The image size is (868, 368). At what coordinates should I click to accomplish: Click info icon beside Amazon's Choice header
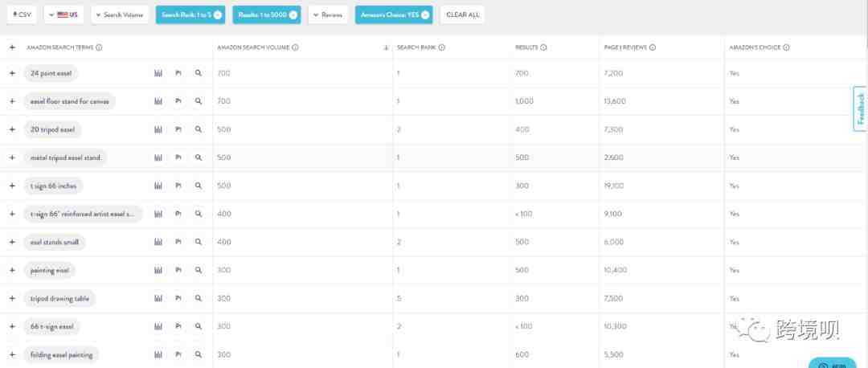[786, 47]
